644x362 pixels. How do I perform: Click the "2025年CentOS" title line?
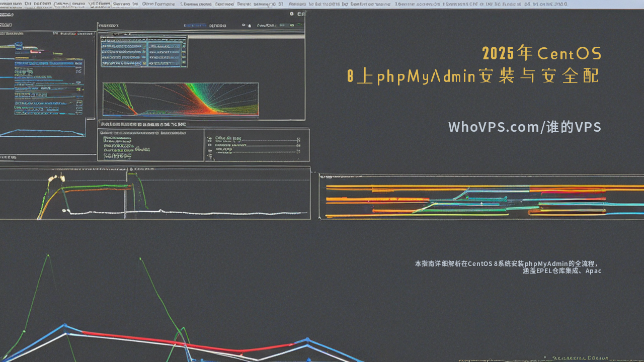pos(542,53)
